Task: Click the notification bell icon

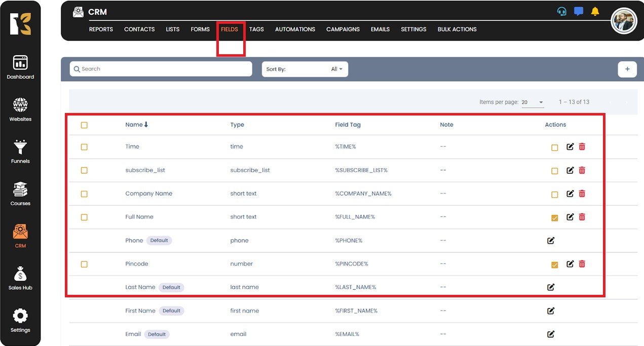Action: point(595,12)
